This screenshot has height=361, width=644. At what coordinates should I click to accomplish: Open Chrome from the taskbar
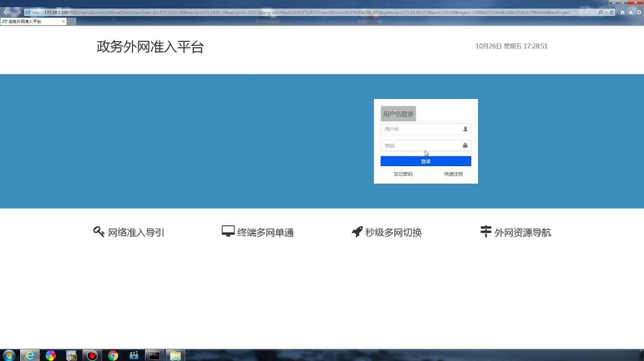[x=112, y=355]
